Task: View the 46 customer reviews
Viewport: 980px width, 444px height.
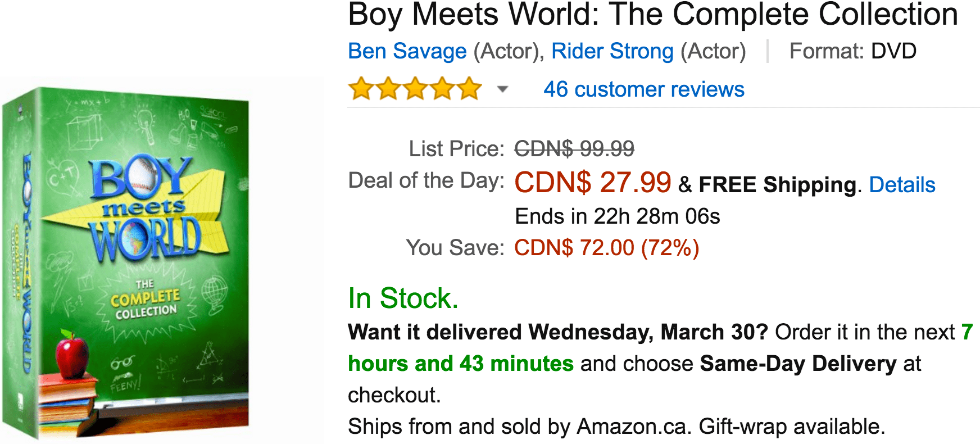Action: (x=644, y=89)
